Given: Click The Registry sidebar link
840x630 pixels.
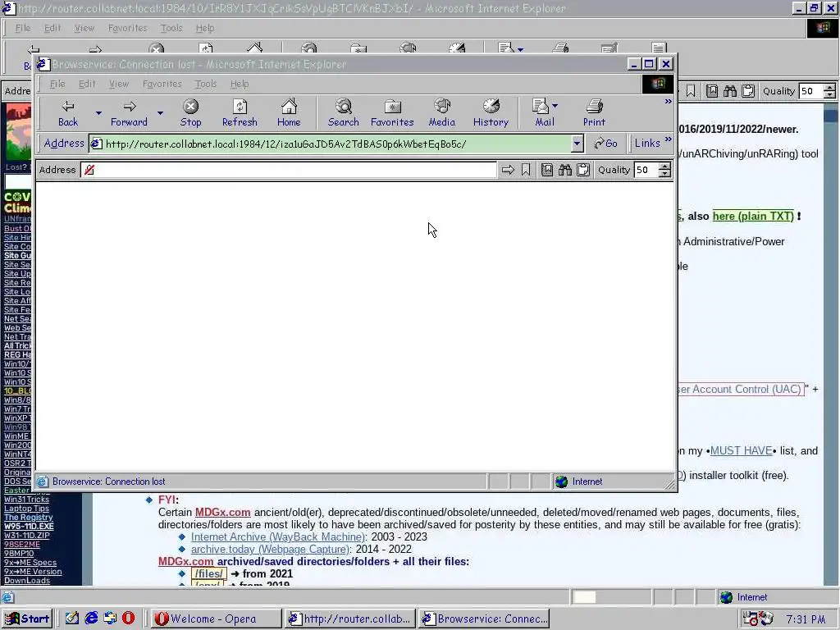Looking at the screenshot, I should tap(29, 517).
